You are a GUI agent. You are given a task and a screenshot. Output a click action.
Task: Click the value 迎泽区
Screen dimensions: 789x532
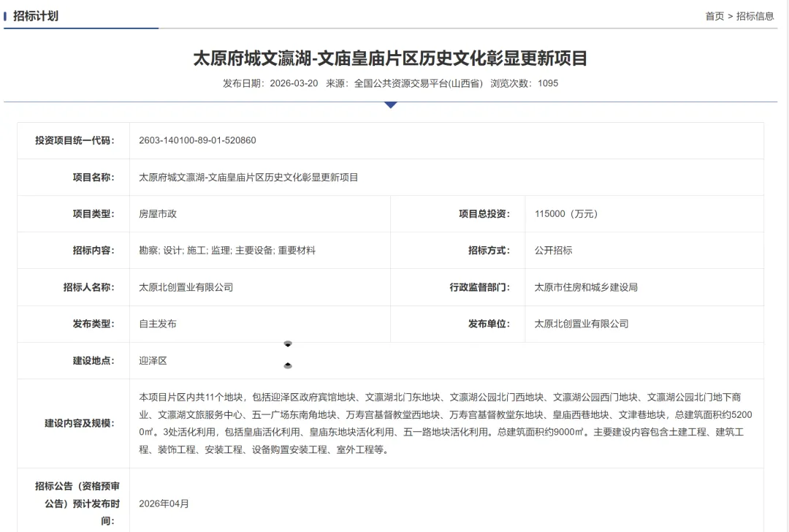click(153, 361)
